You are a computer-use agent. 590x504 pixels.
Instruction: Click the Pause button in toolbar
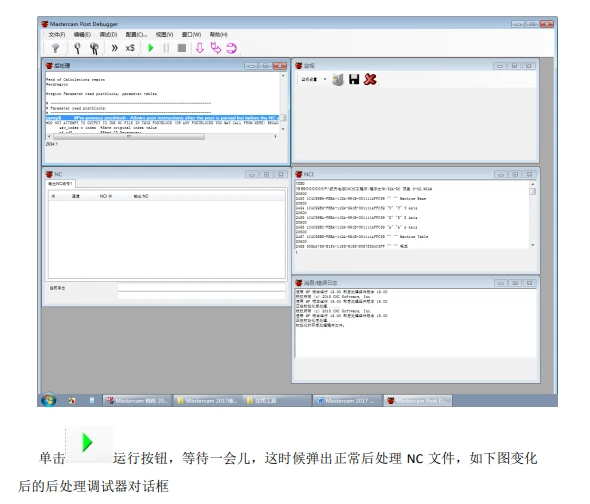tap(166, 48)
